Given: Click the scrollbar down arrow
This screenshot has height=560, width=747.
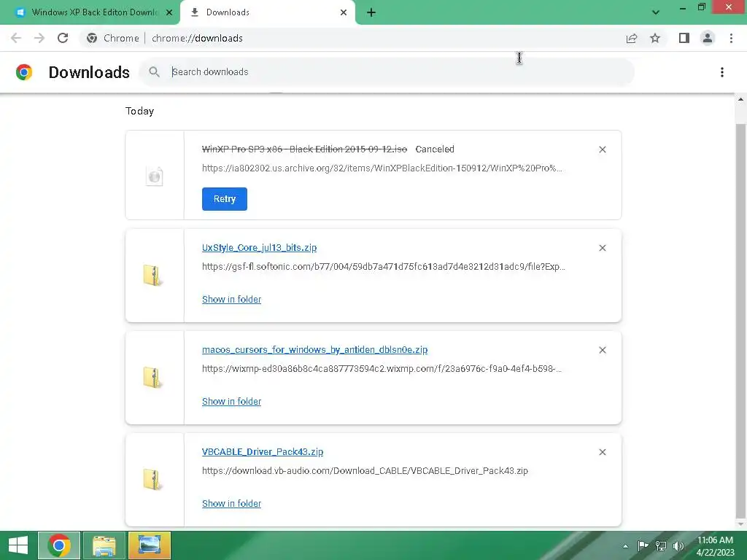Looking at the screenshot, I should (740, 525).
